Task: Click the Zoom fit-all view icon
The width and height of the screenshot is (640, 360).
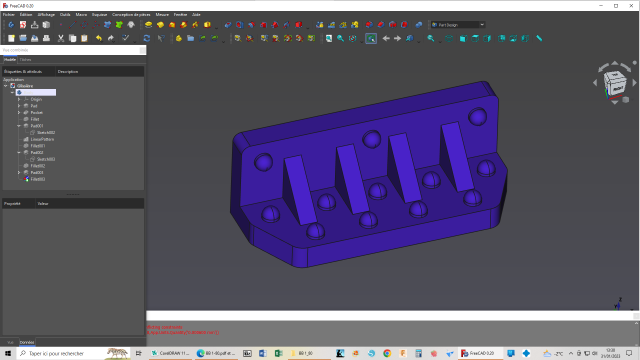Action: pos(329,38)
